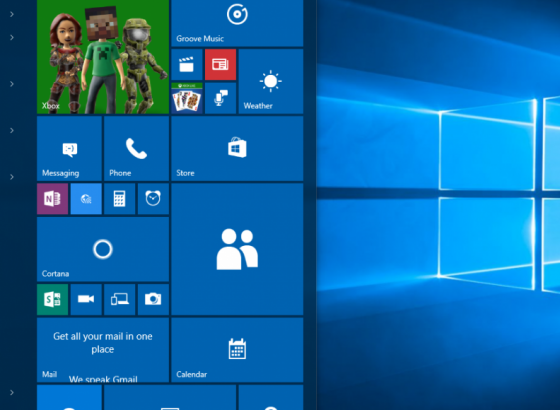Expand the chevron level with the Weather sun icon
The height and width of the screenshot is (410, 560).
click(12, 84)
